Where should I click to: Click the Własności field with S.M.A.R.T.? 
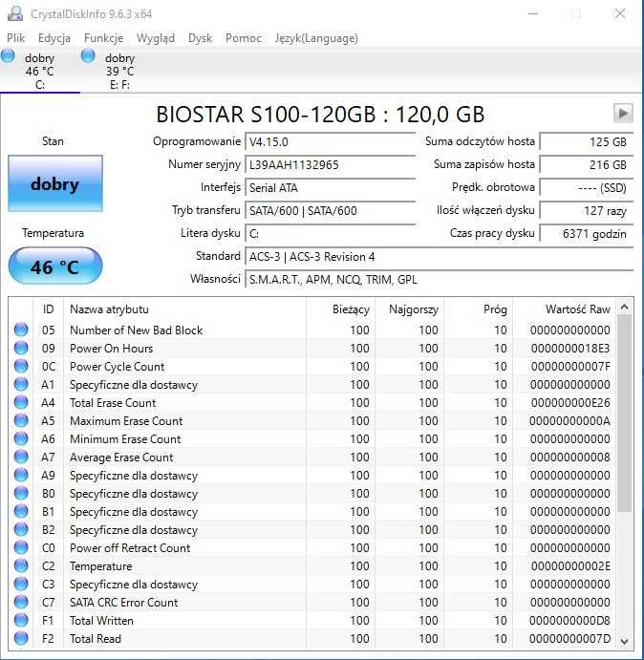click(x=439, y=280)
